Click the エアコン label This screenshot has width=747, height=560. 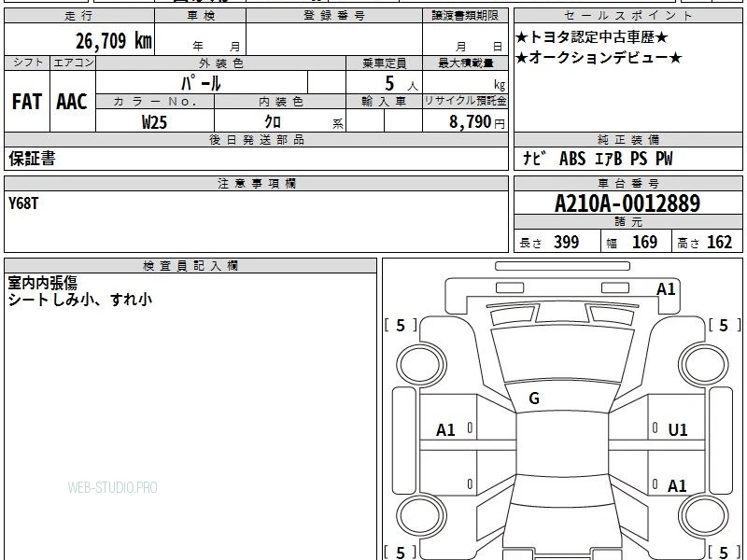coord(73,63)
